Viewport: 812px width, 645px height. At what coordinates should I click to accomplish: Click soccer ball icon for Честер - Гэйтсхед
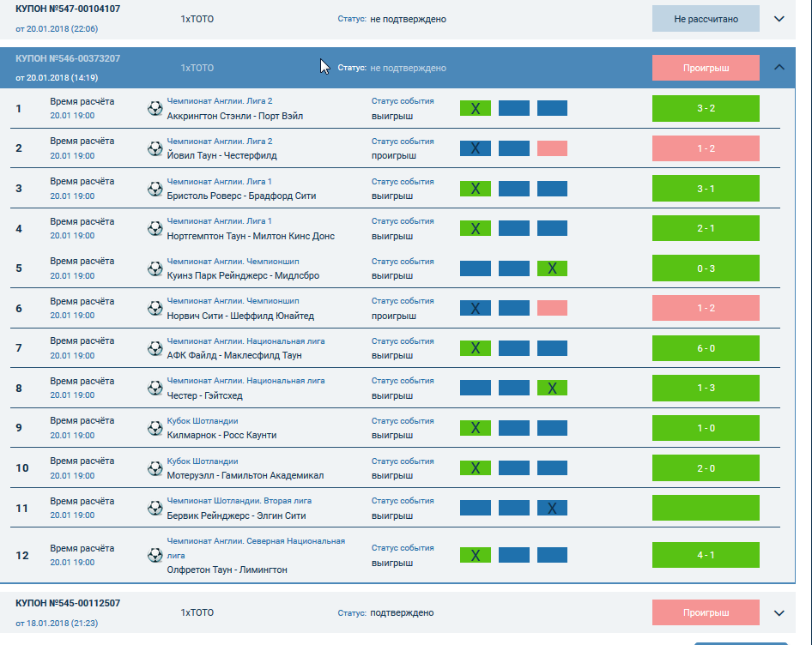(155, 388)
